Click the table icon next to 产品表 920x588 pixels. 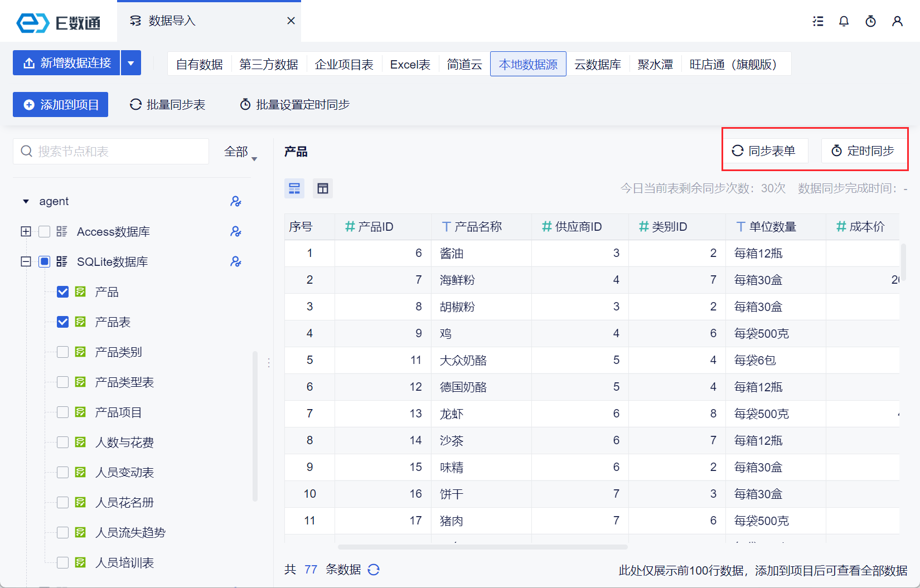click(81, 322)
